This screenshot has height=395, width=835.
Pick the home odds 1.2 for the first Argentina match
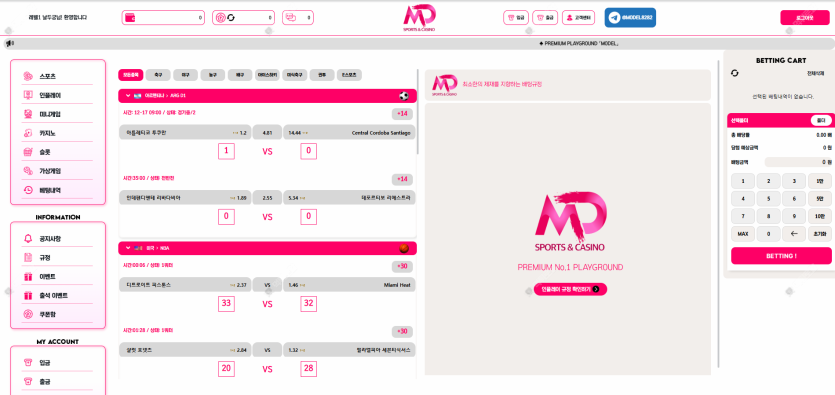(x=185, y=133)
